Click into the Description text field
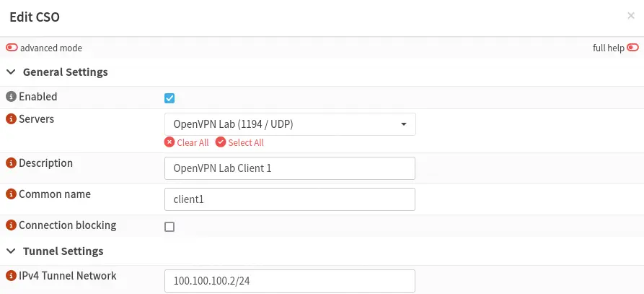 (290, 168)
